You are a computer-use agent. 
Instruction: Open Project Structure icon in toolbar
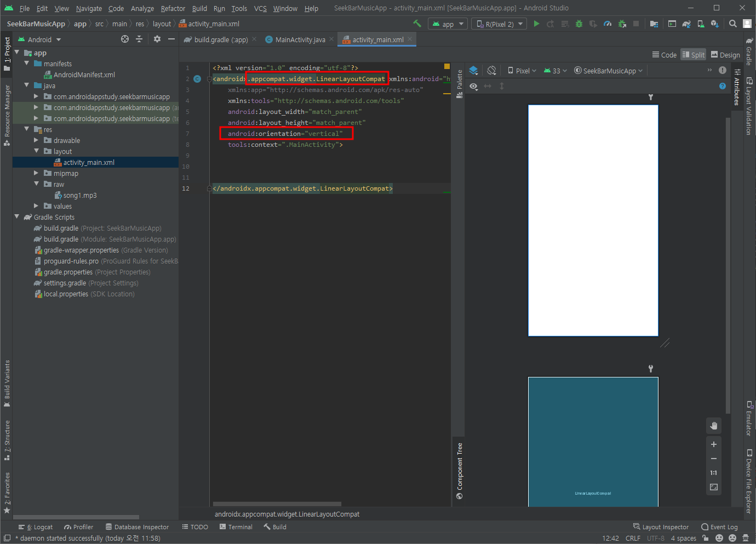point(654,24)
